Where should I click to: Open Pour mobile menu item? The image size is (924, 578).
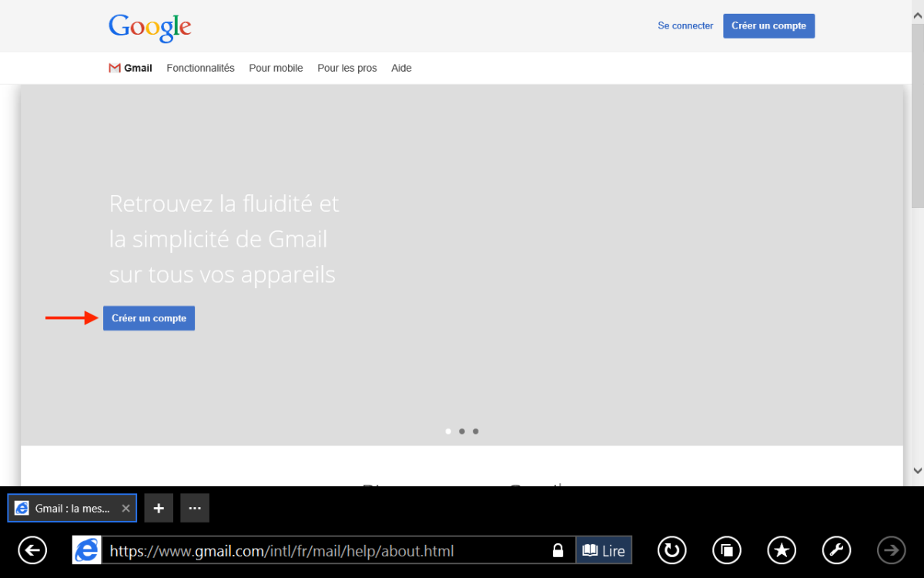(276, 68)
